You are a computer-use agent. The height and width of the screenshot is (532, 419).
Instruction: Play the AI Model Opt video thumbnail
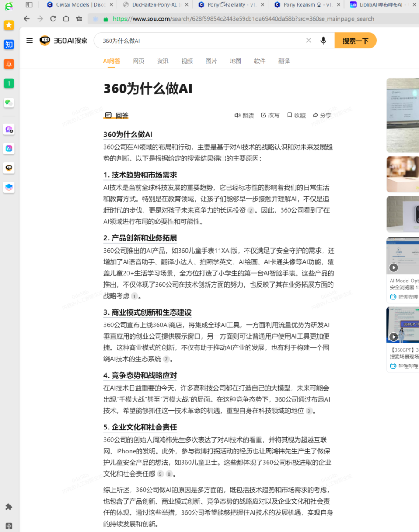pos(394,268)
